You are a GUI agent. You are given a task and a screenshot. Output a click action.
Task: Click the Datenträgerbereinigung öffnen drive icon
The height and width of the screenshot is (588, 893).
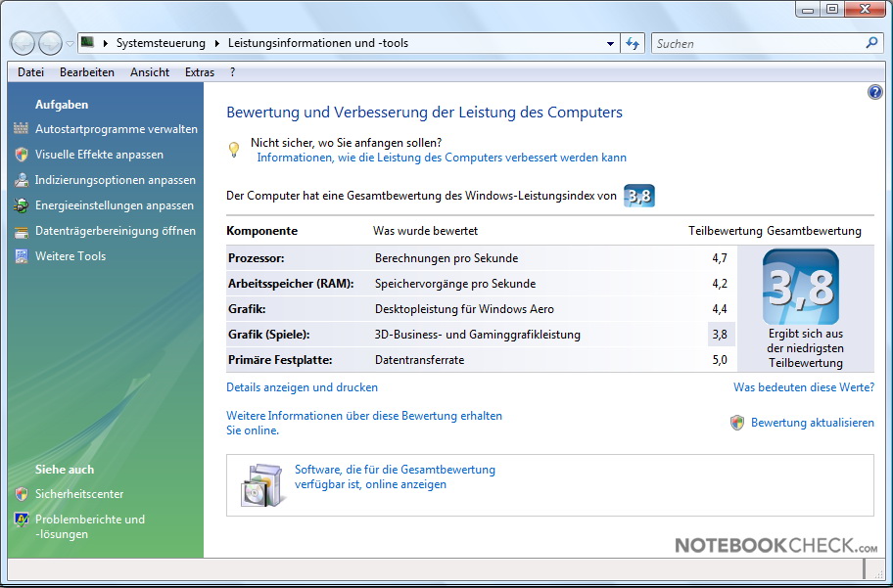pyautogui.click(x=22, y=231)
